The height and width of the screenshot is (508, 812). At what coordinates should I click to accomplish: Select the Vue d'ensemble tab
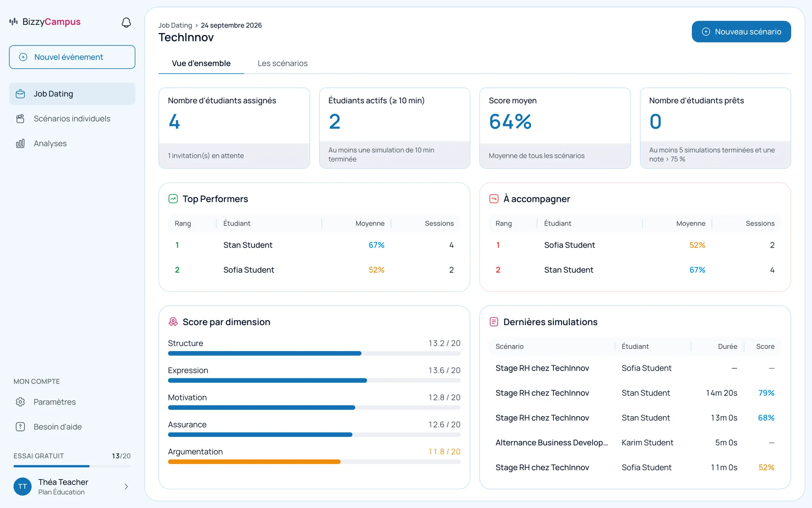point(201,63)
